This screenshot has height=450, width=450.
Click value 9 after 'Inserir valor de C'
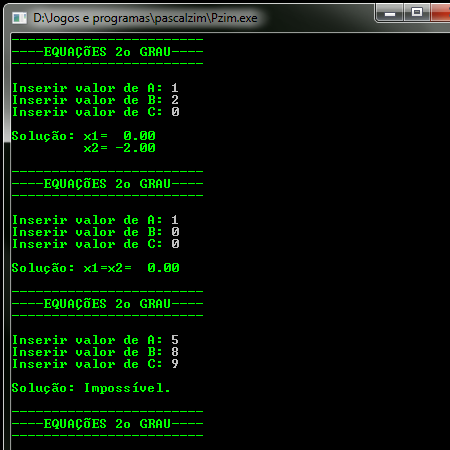(x=175, y=364)
